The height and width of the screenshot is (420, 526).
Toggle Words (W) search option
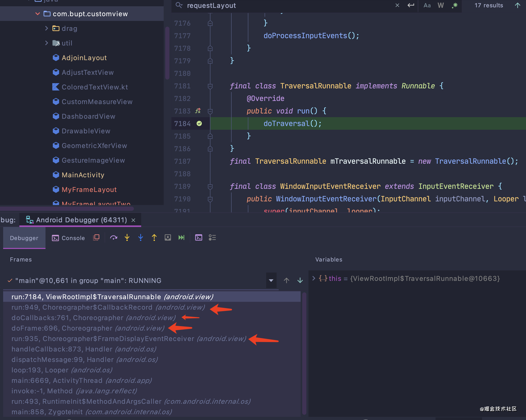click(x=441, y=5)
